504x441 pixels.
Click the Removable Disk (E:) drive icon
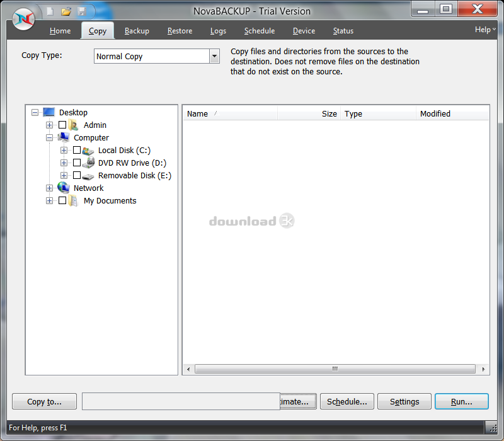coord(88,176)
